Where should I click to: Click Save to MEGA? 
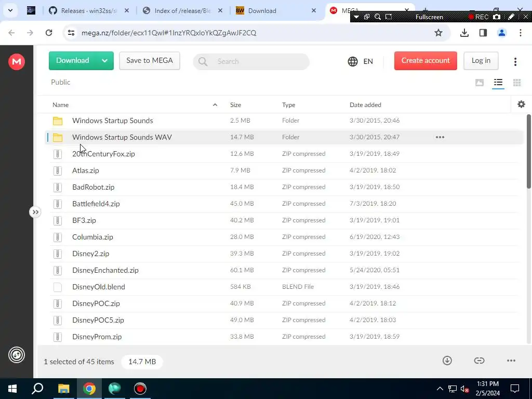pos(149,61)
